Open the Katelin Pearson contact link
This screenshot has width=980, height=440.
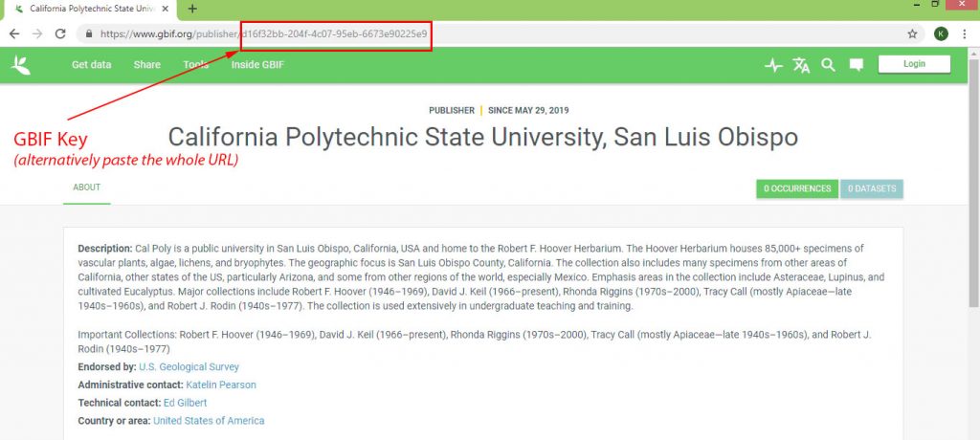pyautogui.click(x=221, y=385)
